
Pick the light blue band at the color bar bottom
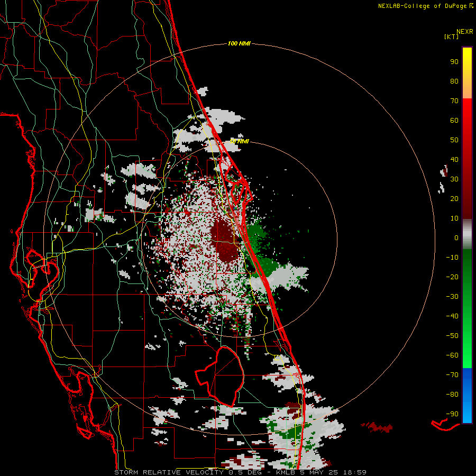pos(467,413)
